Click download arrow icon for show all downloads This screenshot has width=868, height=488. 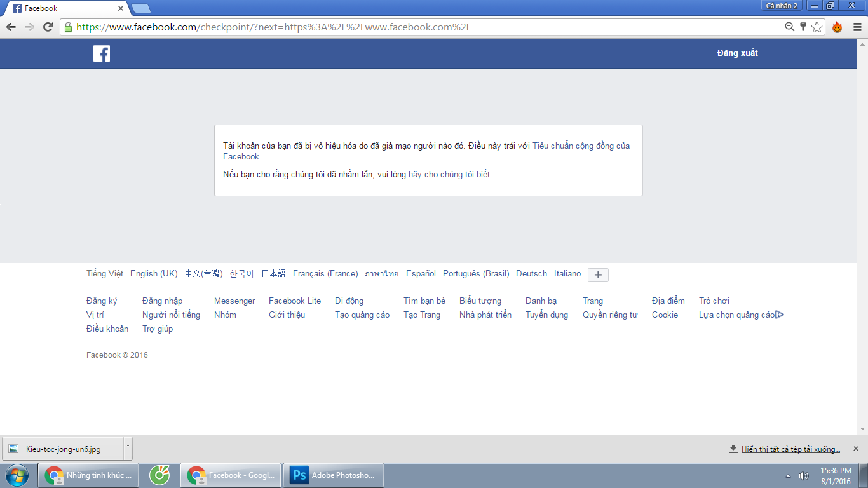pyautogui.click(x=733, y=449)
